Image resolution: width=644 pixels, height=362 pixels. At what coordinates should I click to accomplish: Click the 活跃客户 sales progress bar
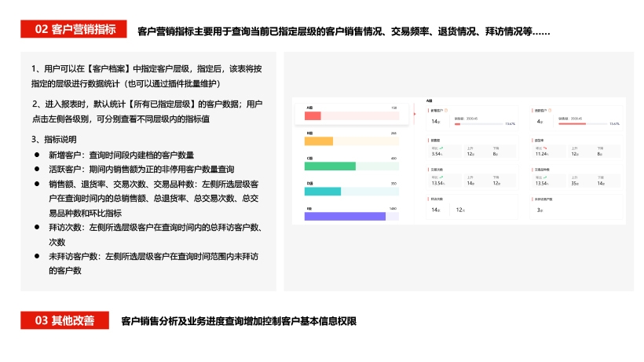(584, 123)
